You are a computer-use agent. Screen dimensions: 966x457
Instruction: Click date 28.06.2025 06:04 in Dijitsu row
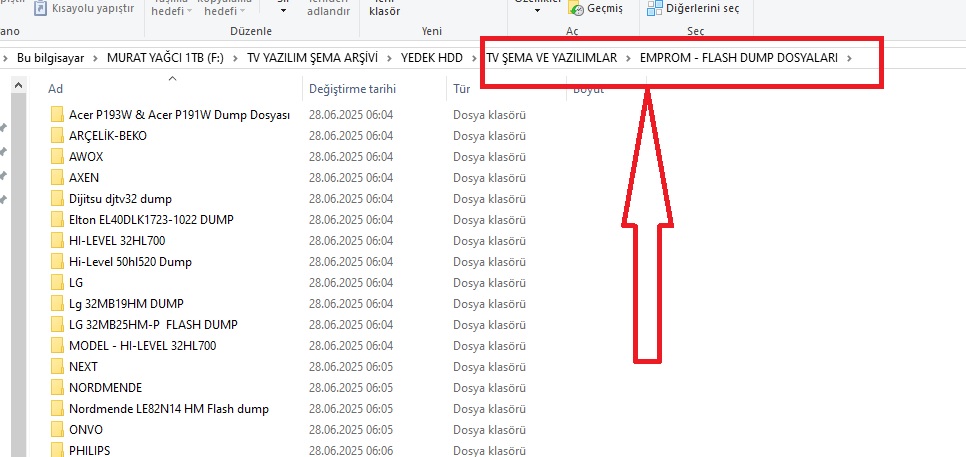(351, 199)
